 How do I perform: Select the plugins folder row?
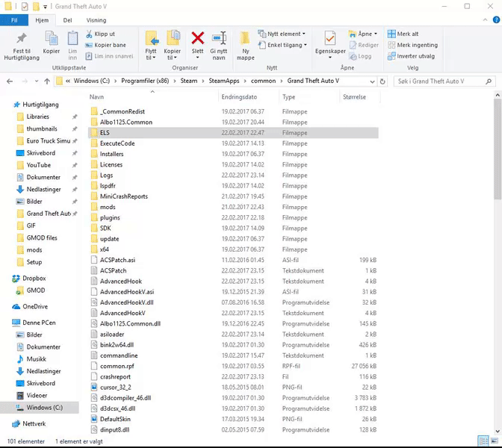[x=233, y=217]
